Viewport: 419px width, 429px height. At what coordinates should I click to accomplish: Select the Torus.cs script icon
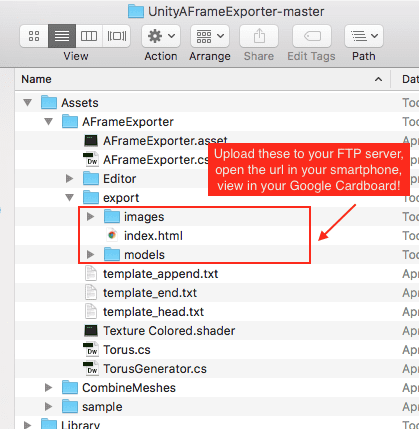(x=91, y=350)
